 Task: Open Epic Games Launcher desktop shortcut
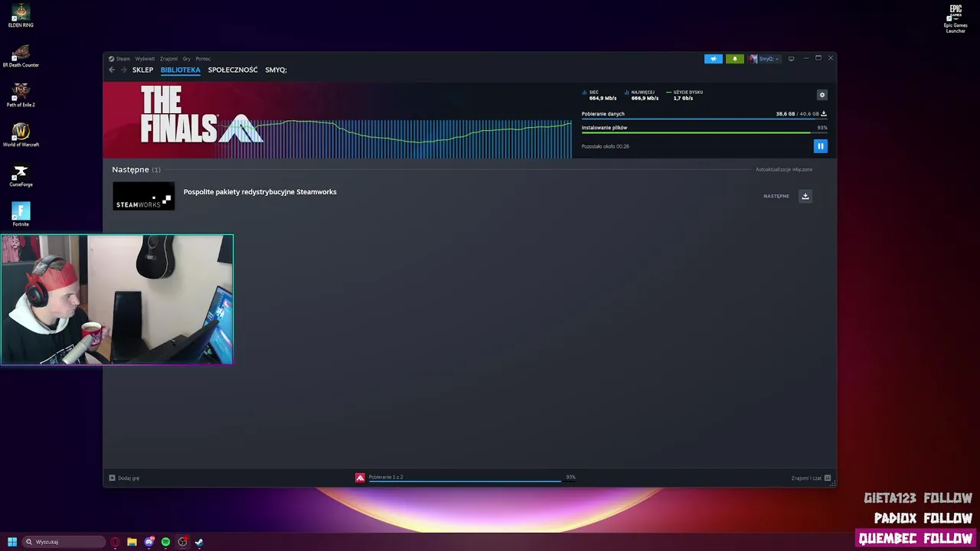pos(955,18)
